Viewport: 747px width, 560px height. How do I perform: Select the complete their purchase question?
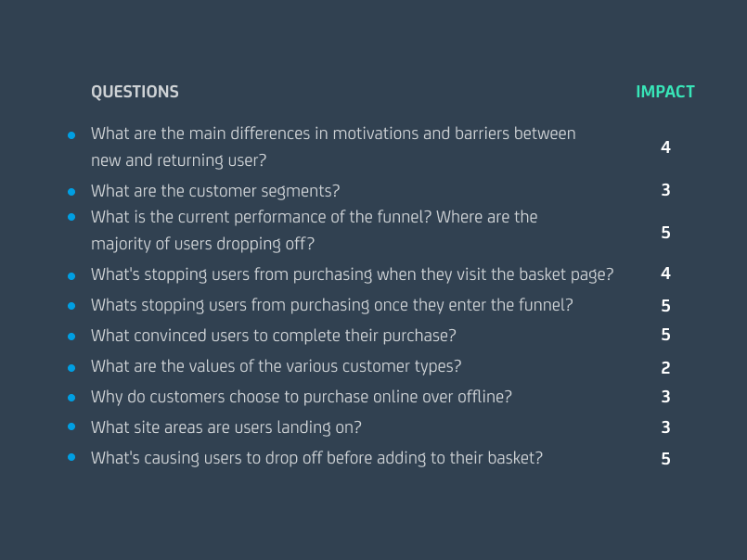click(x=273, y=335)
